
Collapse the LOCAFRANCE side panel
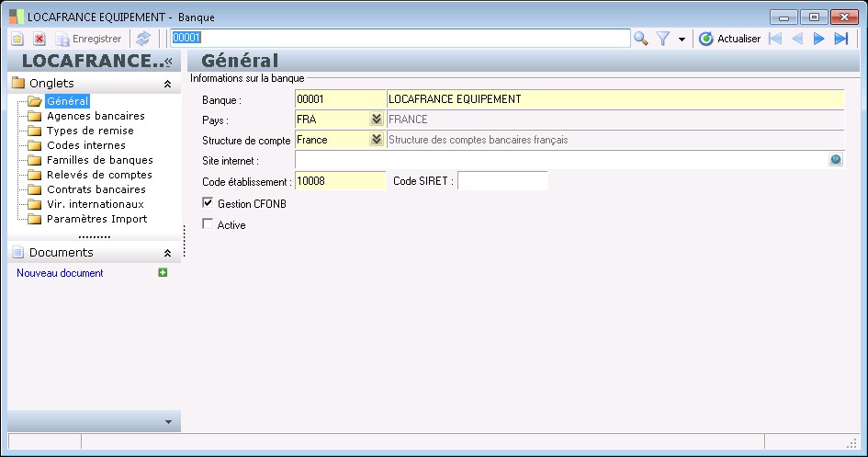[x=168, y=61]
